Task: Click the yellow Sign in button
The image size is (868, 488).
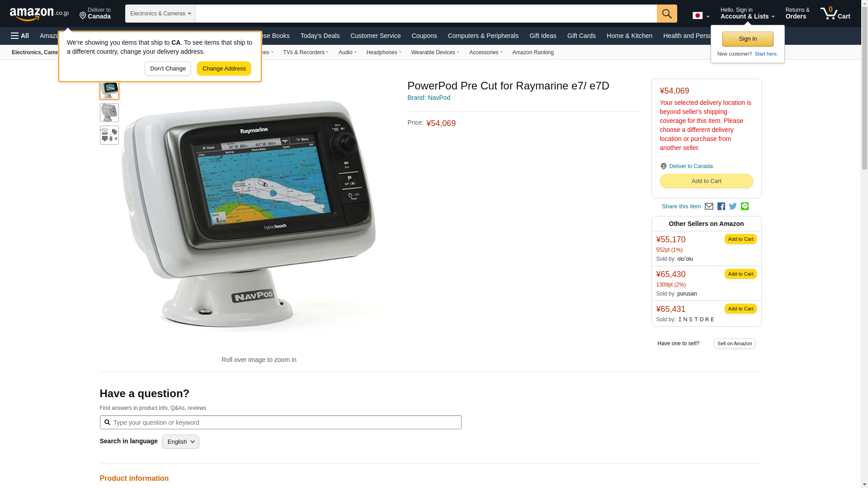Action: 748,39
